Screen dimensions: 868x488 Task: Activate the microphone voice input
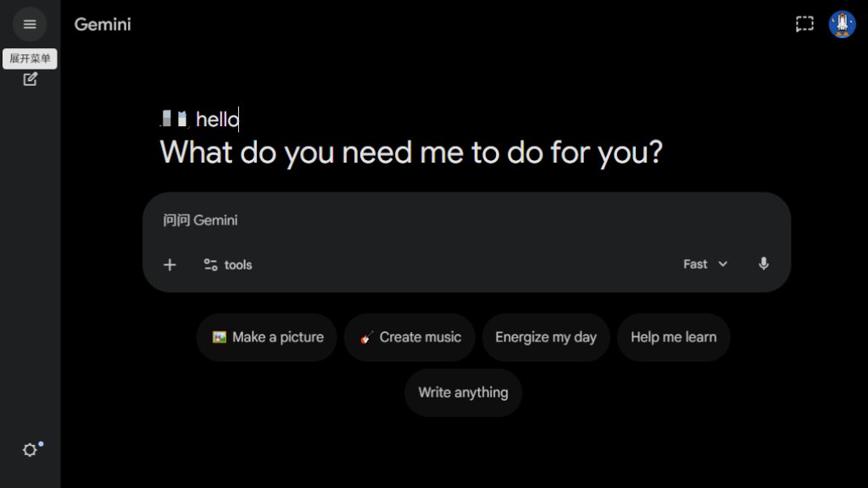click(763, 264)
